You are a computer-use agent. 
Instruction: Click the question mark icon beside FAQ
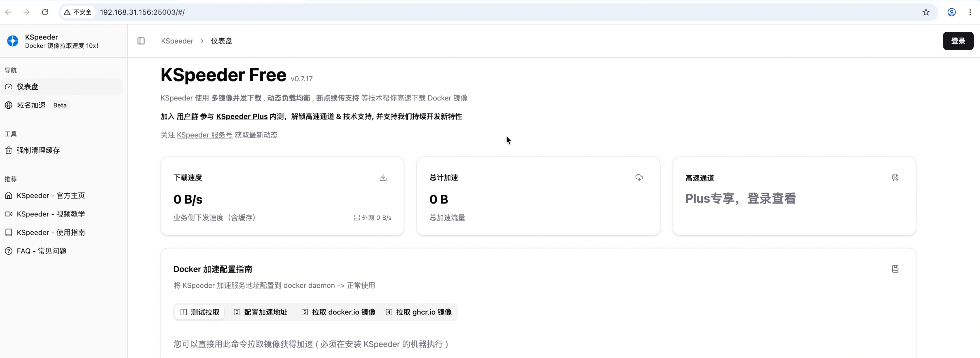[x=8, y=251]
